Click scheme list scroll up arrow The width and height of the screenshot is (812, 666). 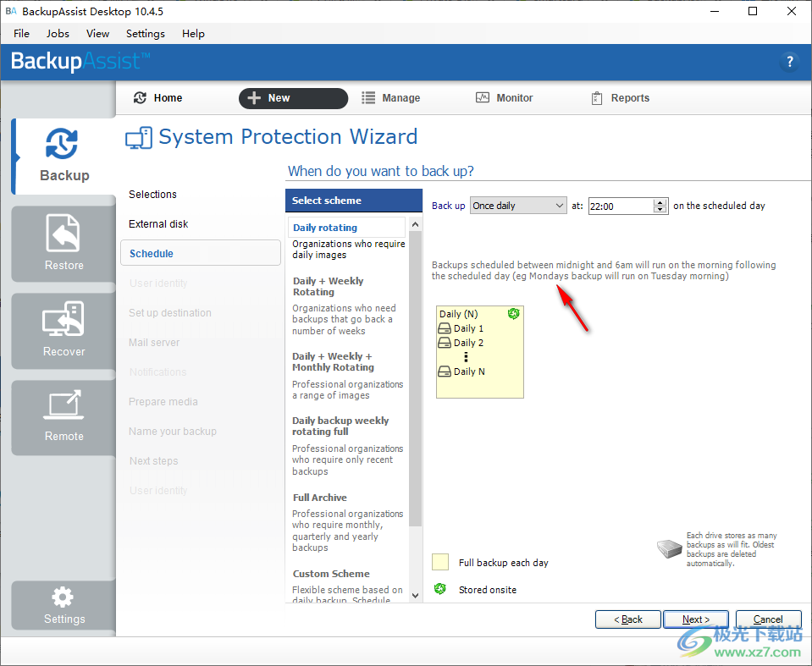(x=415, y=224)
